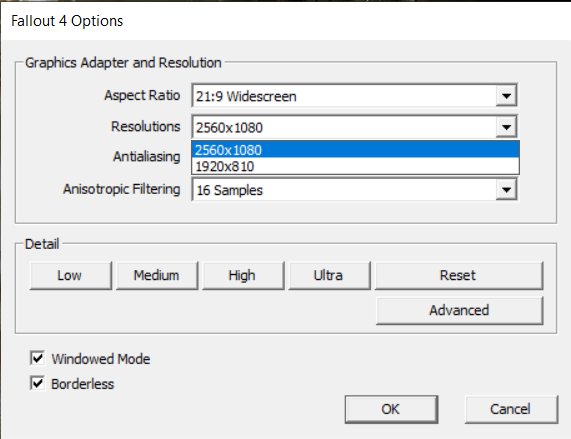Collapse the Resolutions dropdown arrow

pos(506,127)
